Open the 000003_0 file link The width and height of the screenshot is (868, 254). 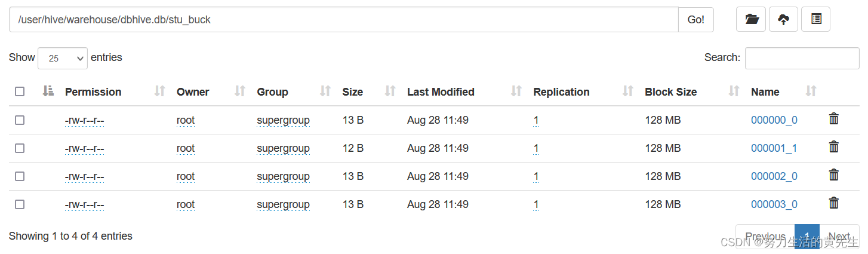(x=774, y=204)
